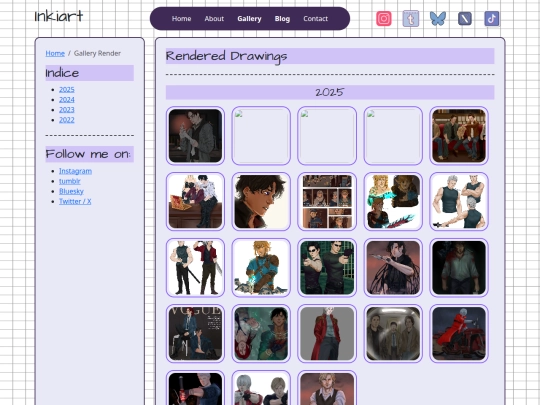Open the Contact page from the navigation
Screen dimensions: 540x405
(x=315, y=19)
